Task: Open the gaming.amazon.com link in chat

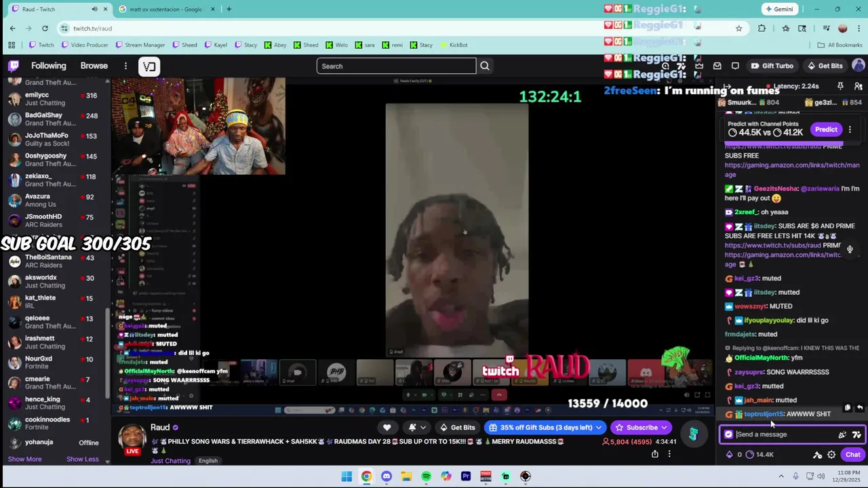Action: coord(791,170)
